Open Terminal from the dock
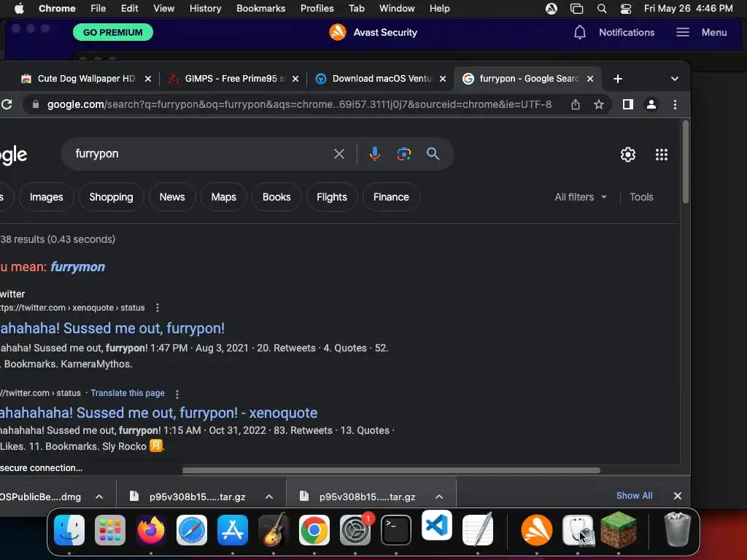Viewport: 747px width, 560px height. pos(396,529)
